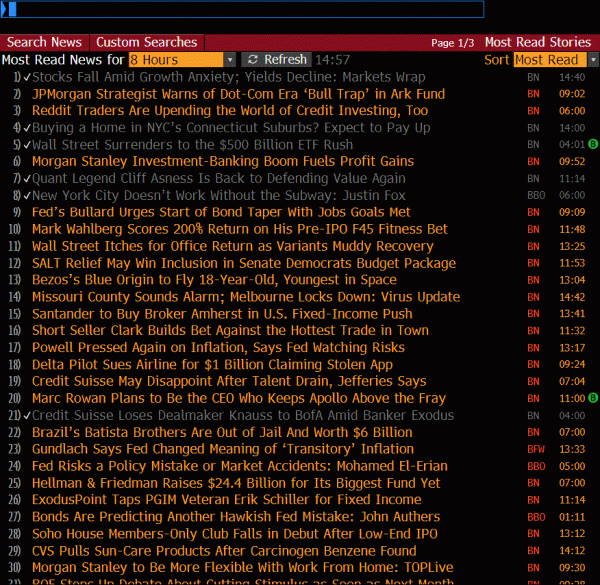Open Soho House Members-Only Club Falls story

click(x=235, y=534)
